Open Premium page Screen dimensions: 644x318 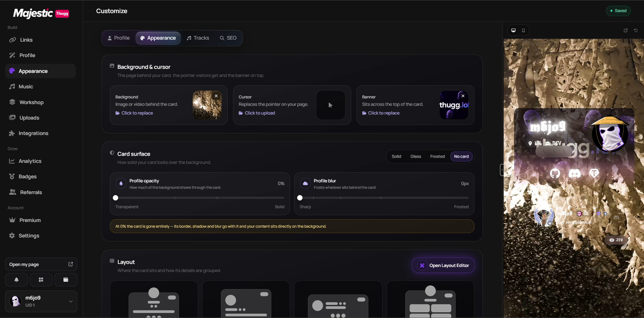40,220
